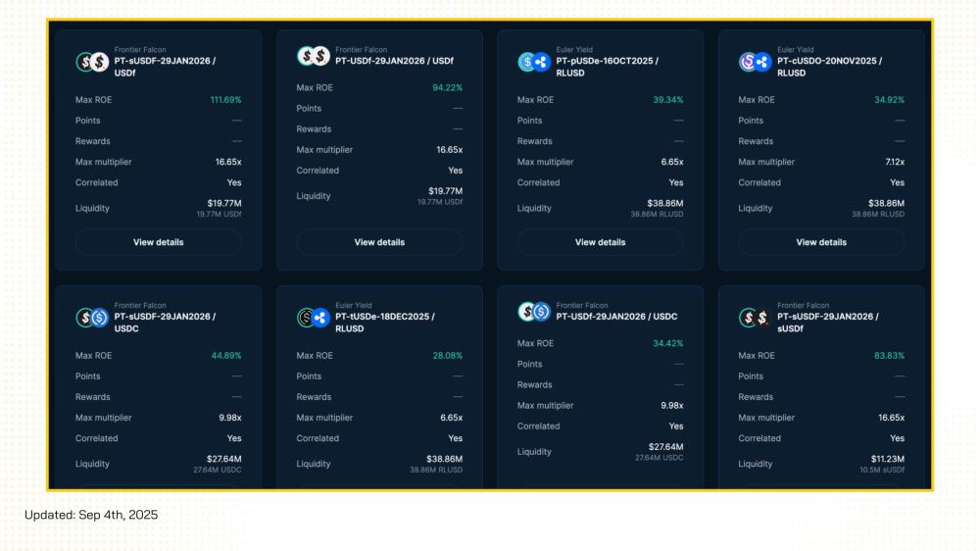Click 16.65x multiplier in PT-sUSDF-29JAN2026 / sUSDf card
980x551 pixels.
[x=891, y=418]
